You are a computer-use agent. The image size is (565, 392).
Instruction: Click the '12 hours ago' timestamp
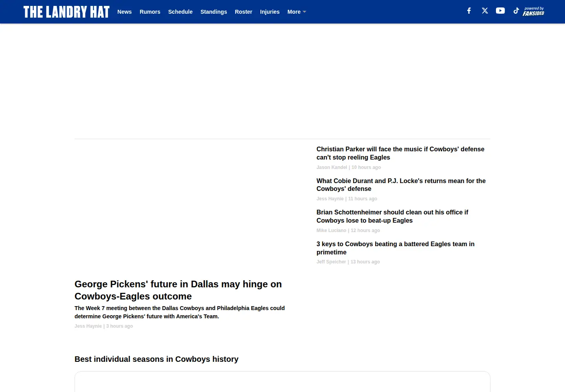[365, 230]
